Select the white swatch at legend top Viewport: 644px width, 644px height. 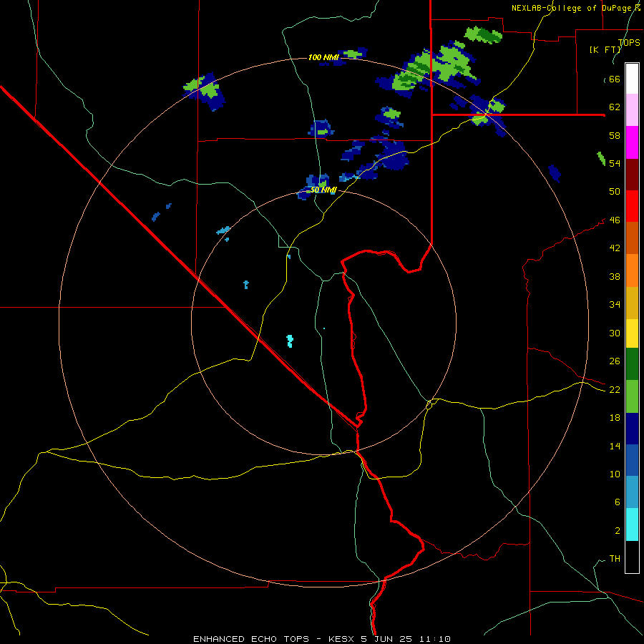(x=632, y=79)
